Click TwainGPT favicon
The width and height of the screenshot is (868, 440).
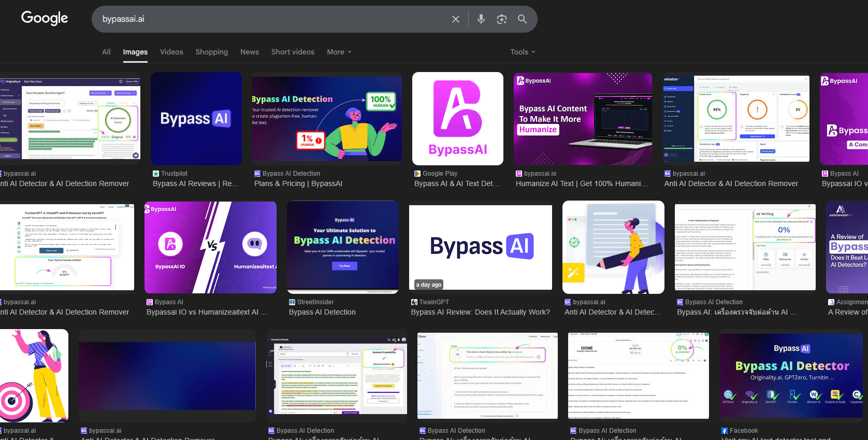coord(414,302)
